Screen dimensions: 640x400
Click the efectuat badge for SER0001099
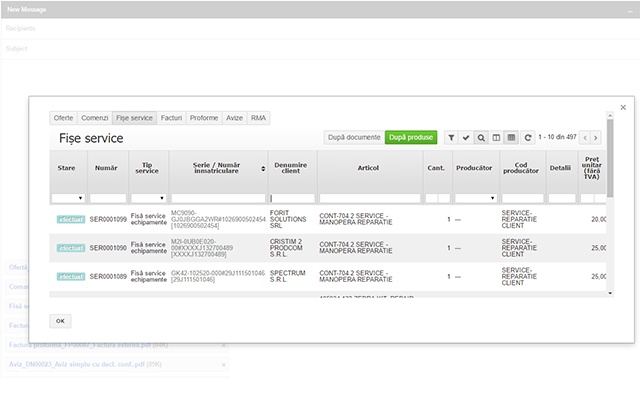click(x=71, y=220)
